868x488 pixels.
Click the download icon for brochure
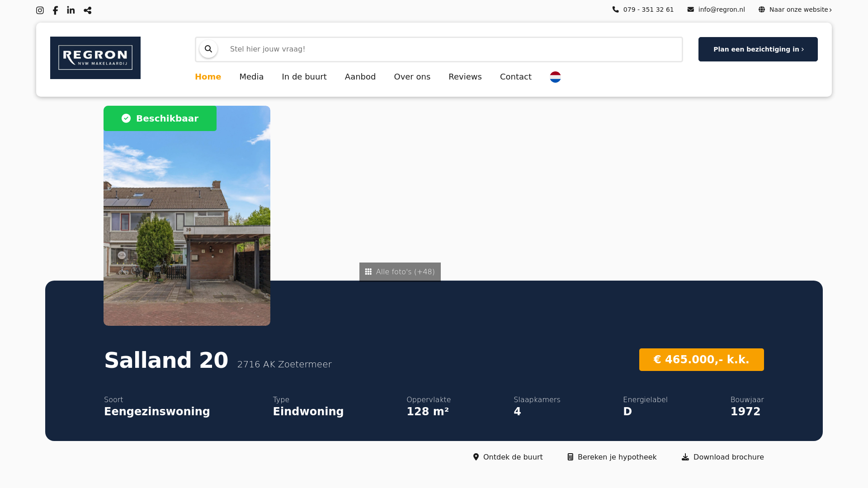coord(685,457)
